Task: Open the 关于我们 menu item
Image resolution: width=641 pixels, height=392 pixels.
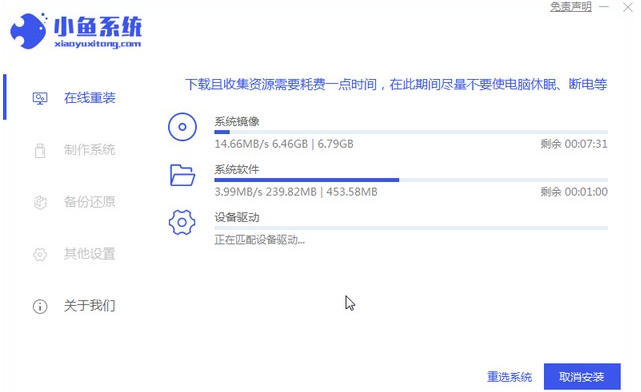Action: tap(90, 306)
